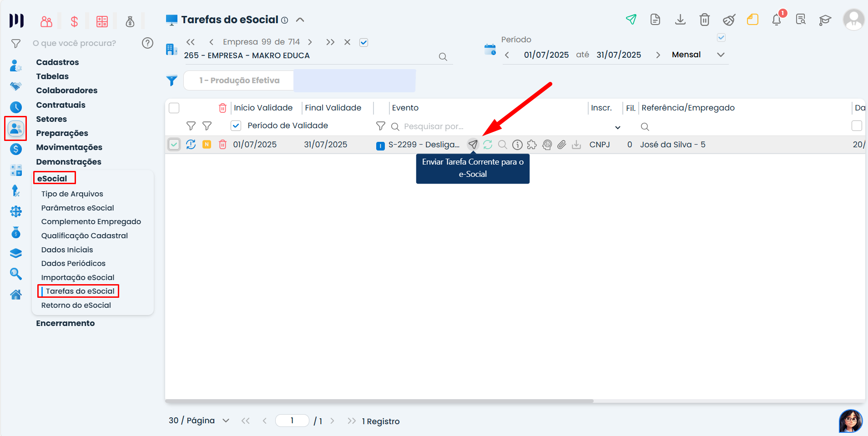The width and height of the screenshot is (868, 436).
Task: Jump to first company with double chevron
Action: (191, 42)
